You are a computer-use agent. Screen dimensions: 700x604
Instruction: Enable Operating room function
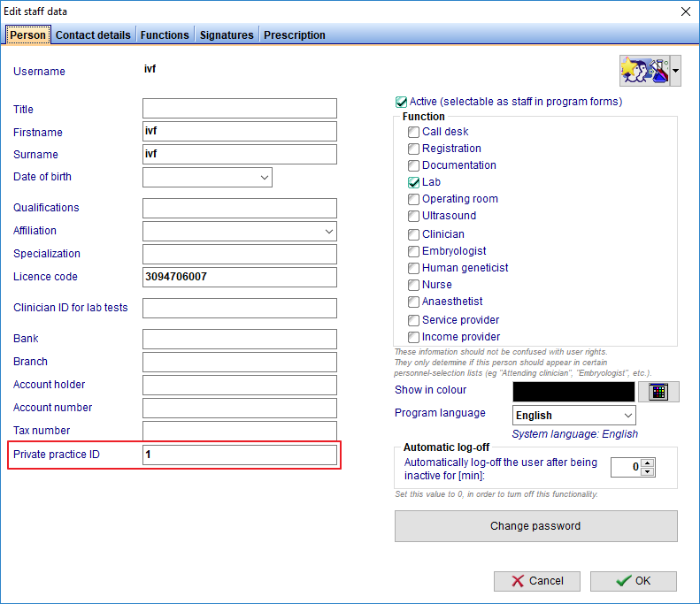coord(413,199)
